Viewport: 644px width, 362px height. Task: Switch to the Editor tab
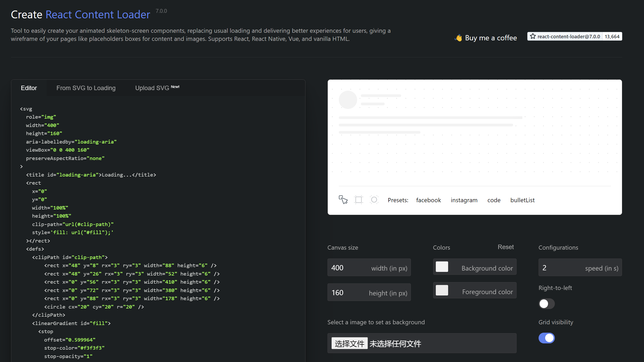(29, 88)
